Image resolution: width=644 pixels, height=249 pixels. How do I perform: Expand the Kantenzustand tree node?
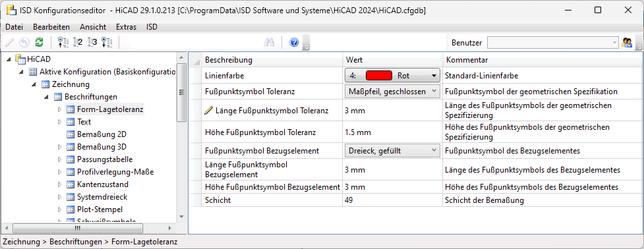coord(59,184)
